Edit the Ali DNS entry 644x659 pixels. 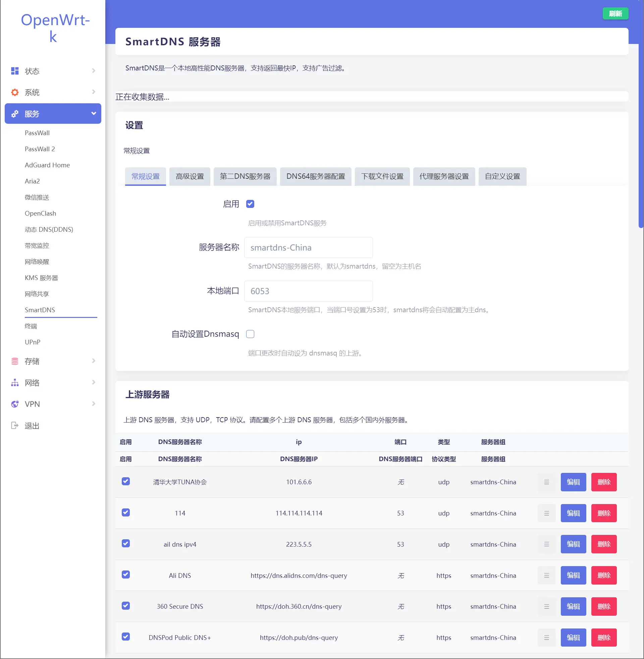pyautogui.click(x=574, y=575)
